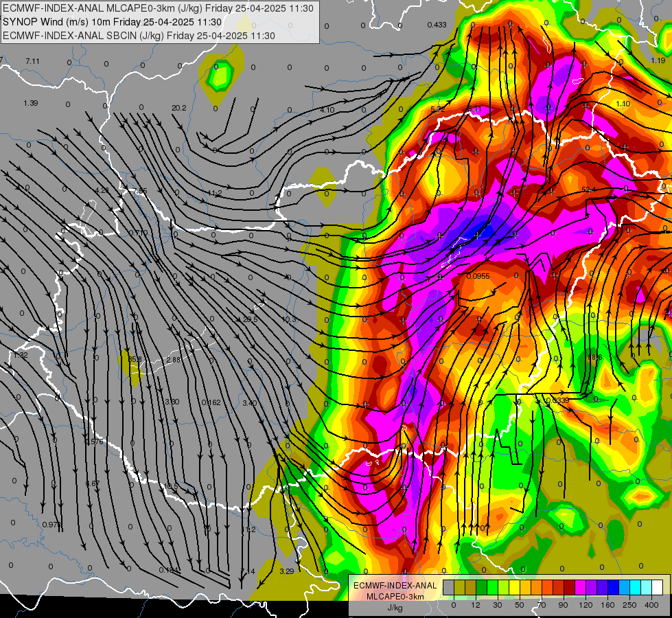672x618 pixels.
Task: Select the dark green legend swatch
Action: pyautogui.click(x=481, y=588)
